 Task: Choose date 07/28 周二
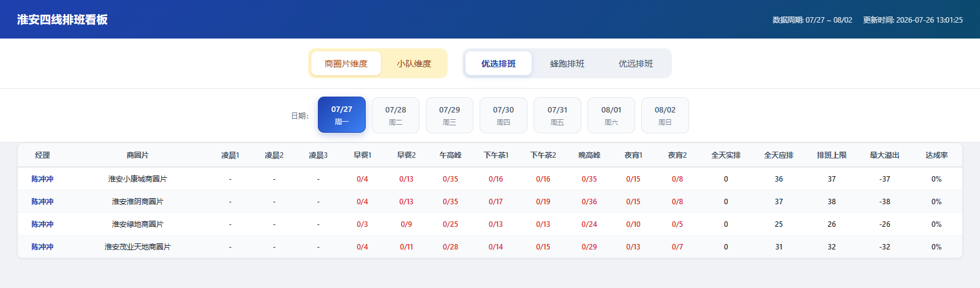(396, 115)
